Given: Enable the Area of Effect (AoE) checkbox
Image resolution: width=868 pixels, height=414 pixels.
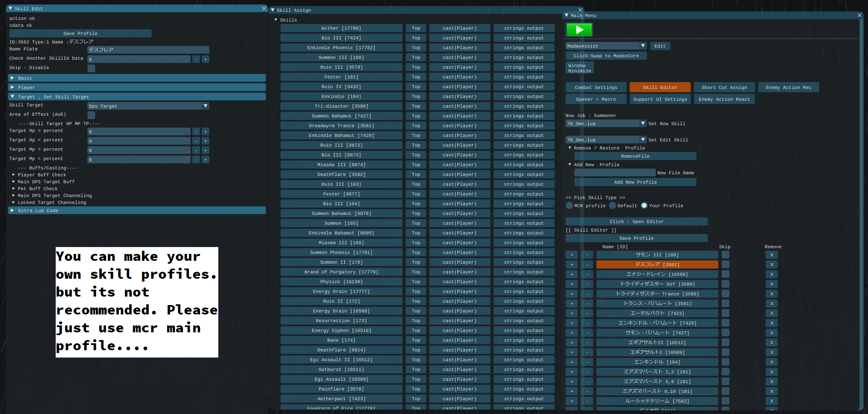Looking at the screenshot, I should pyautogui.click(x=91, y=115).
